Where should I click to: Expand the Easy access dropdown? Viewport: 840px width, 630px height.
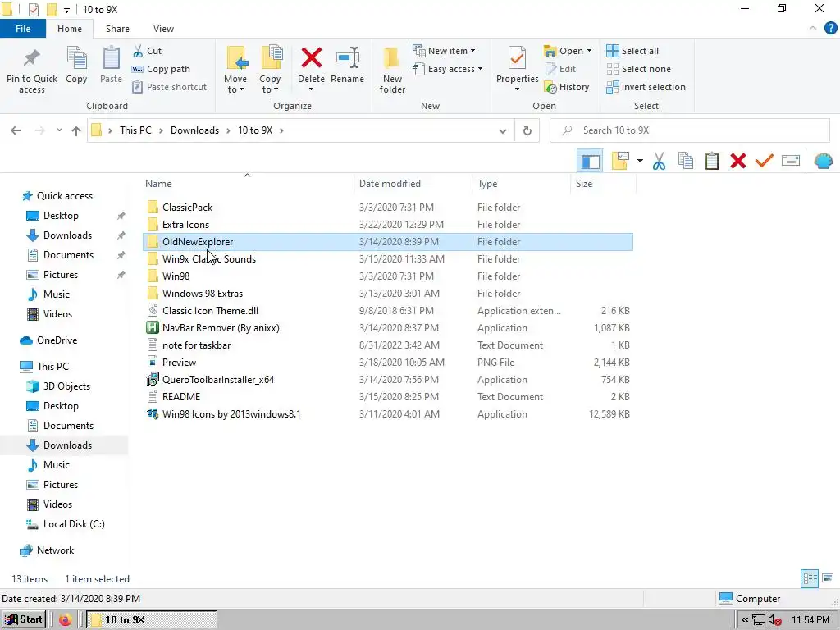pyautogui.click(x=480, y=69)
